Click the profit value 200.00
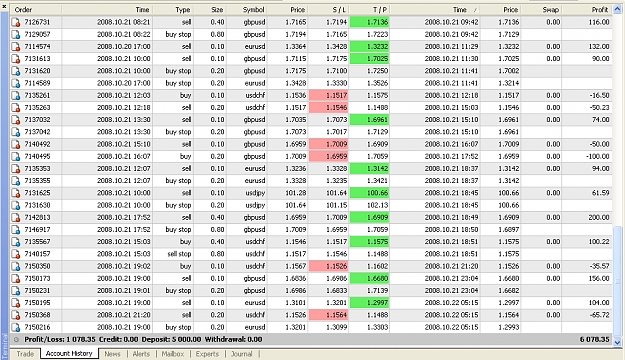This screenshot has width=625, height=360. [599, 218]
